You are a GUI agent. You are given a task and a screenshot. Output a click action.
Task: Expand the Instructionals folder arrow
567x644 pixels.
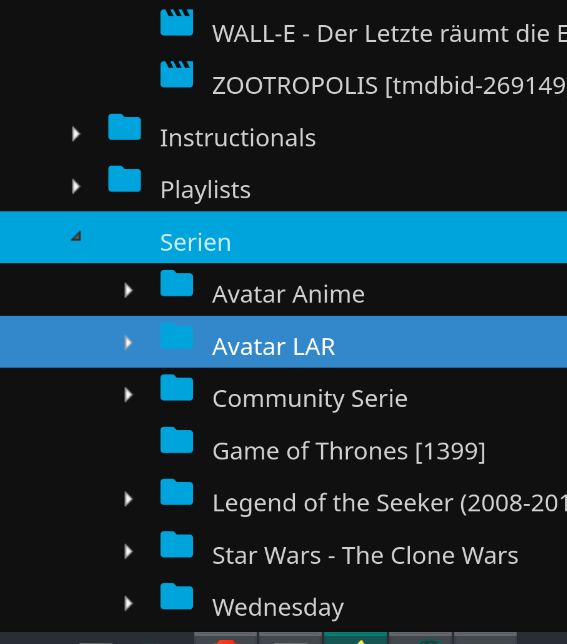point(76,134)
